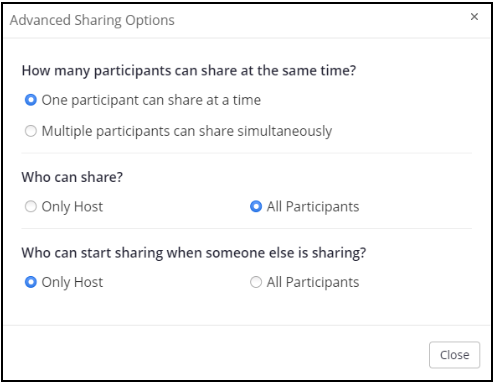Pick Only Host for starting sharing during share
This screenshot has height=384, width=496.
tap(31, 282)
